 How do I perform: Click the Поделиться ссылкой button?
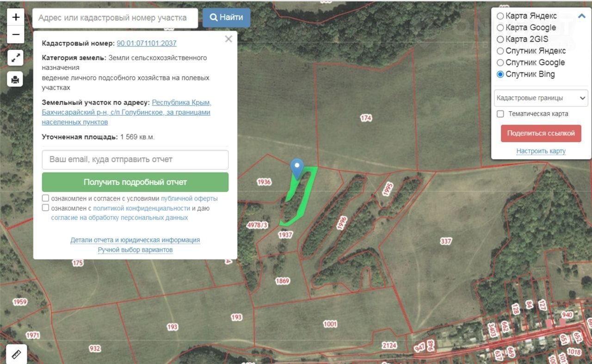click(x=541, y=133)
